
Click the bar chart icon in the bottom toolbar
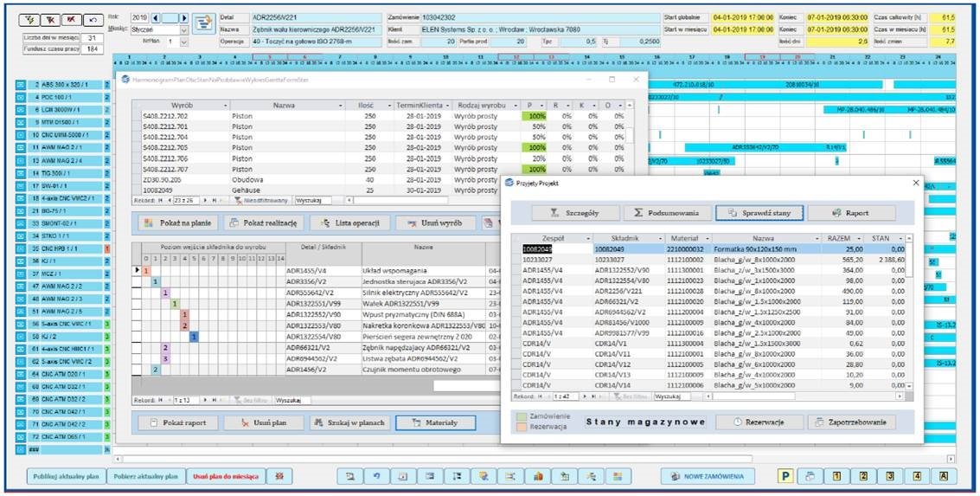pos(537,476)
